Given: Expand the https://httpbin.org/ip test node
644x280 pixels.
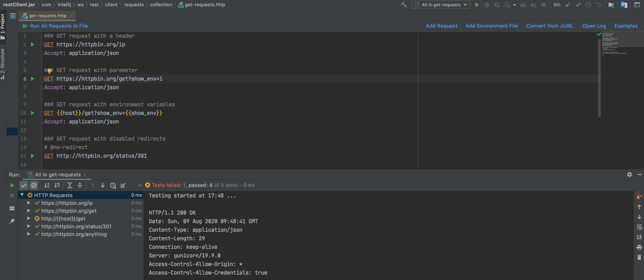Looking at the screenshot, I should (x=29, y=203).
